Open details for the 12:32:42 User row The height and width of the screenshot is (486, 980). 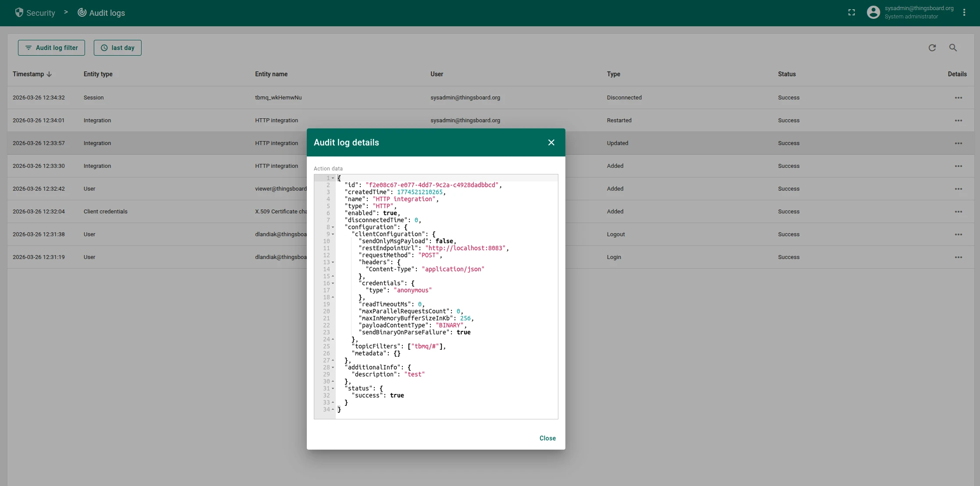pos(959,189)
